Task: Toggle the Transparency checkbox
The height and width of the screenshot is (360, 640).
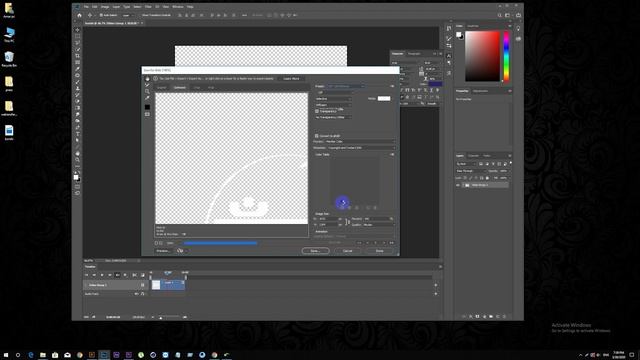Action: pos(317,111)
